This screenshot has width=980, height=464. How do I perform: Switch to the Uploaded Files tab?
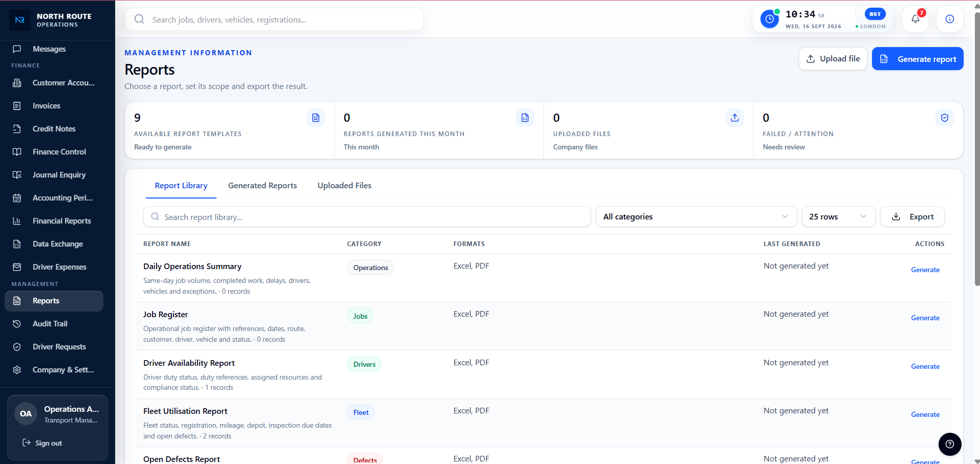click(x=344, y=185)
